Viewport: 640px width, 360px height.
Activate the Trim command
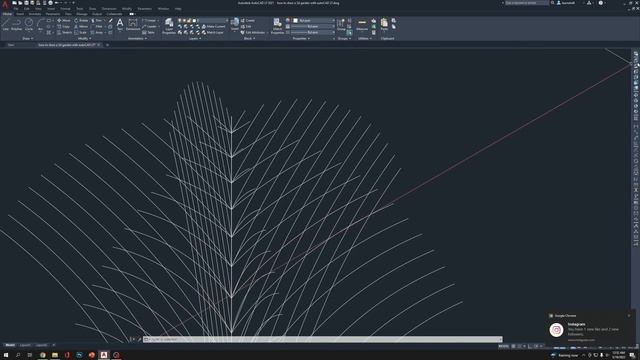(97, 20)
